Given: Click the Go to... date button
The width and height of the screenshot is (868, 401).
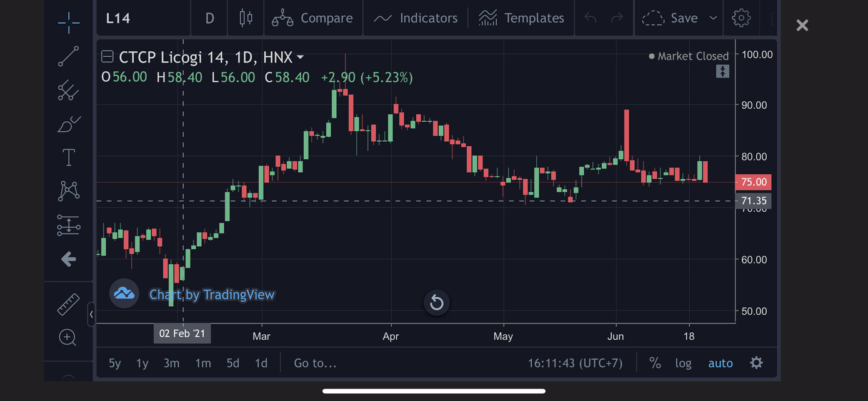Looking at the screenshot, I should [315, 363].
